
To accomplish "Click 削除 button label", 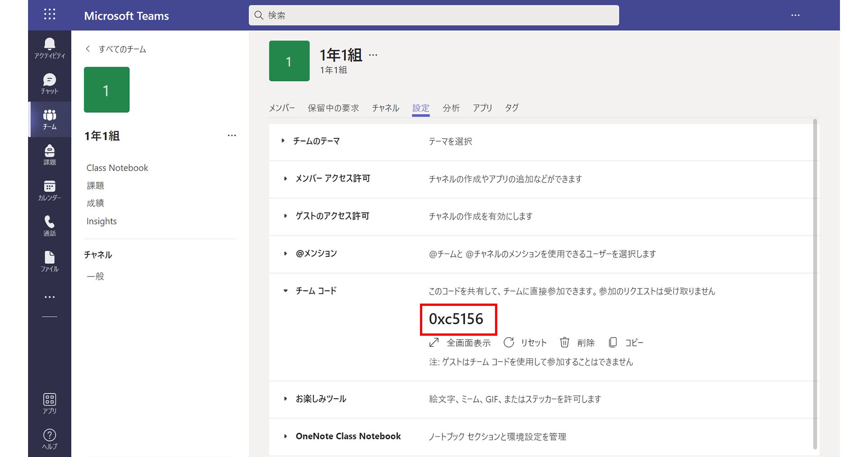I will (586, 343).
